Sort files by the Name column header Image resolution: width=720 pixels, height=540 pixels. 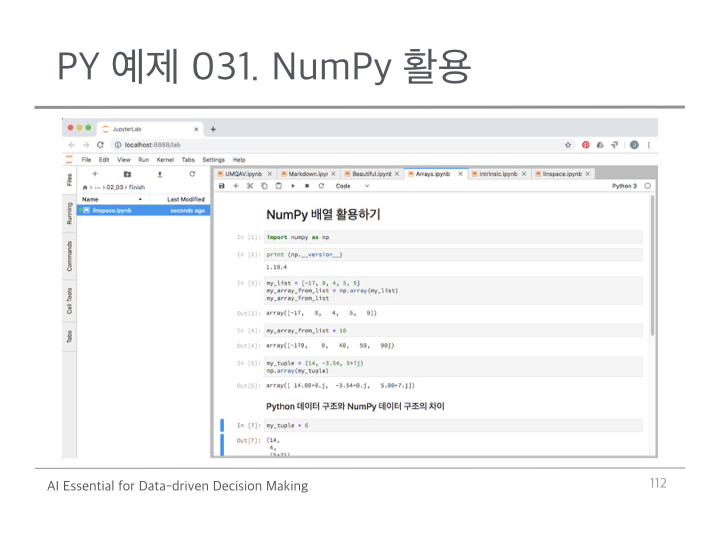112,199
